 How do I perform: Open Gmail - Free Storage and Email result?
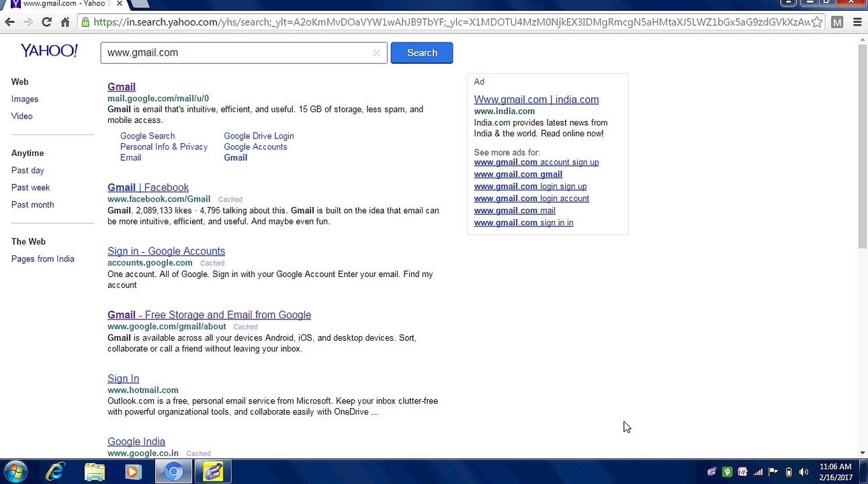(x=209, y=315)
